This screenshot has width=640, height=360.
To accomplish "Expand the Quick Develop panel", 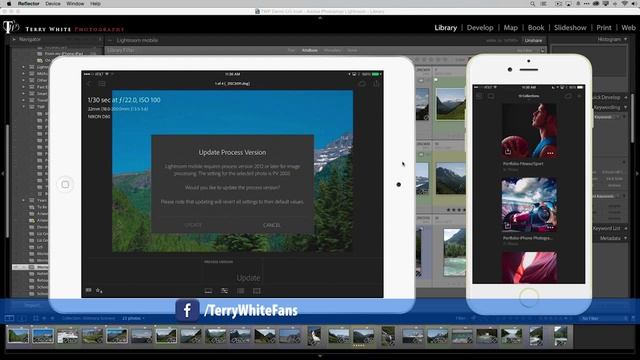I will click(x=626, y=98).
